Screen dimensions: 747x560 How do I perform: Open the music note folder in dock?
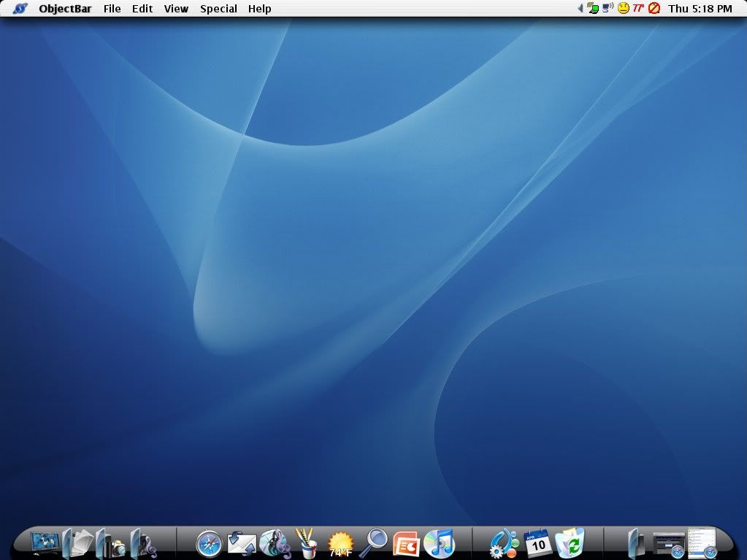pyautogui.click(x=144, y=544)
